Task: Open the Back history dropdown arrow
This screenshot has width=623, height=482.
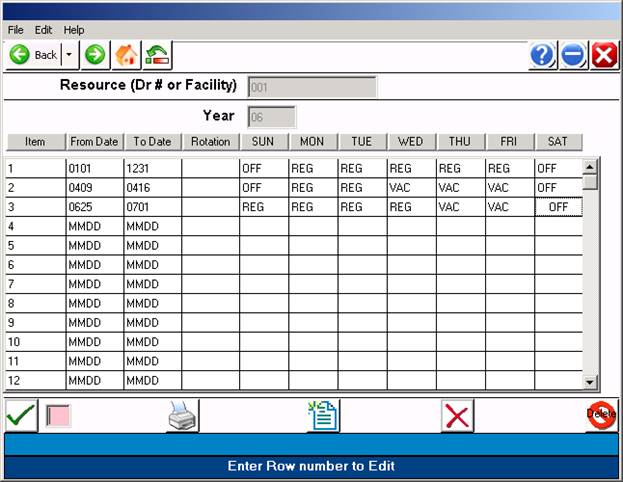Action: pyautogui.click(x=69, y=55)
